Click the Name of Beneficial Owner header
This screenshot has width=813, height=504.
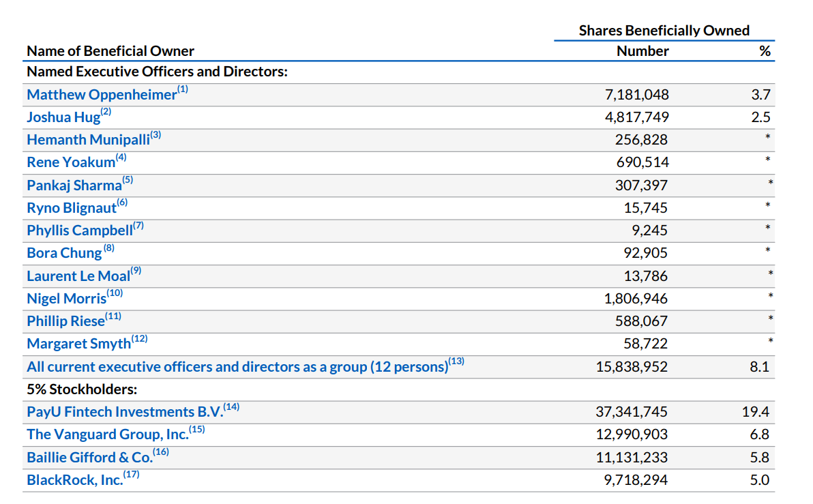[x=110, y=51]
